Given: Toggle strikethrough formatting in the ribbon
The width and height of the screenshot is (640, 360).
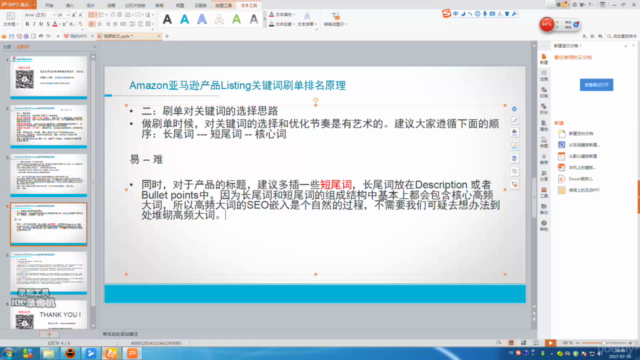Looking at the screenshot, I should tap(48, 24).
